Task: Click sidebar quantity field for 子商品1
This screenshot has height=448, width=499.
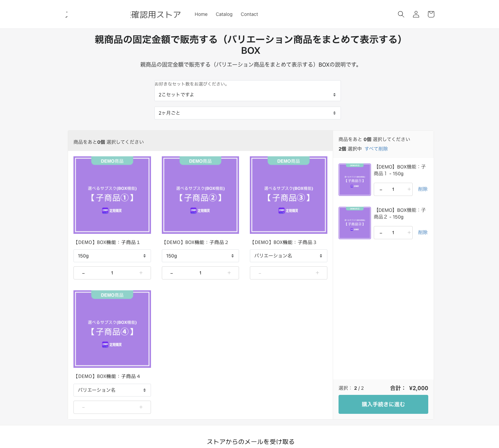Action: (393, 189)
